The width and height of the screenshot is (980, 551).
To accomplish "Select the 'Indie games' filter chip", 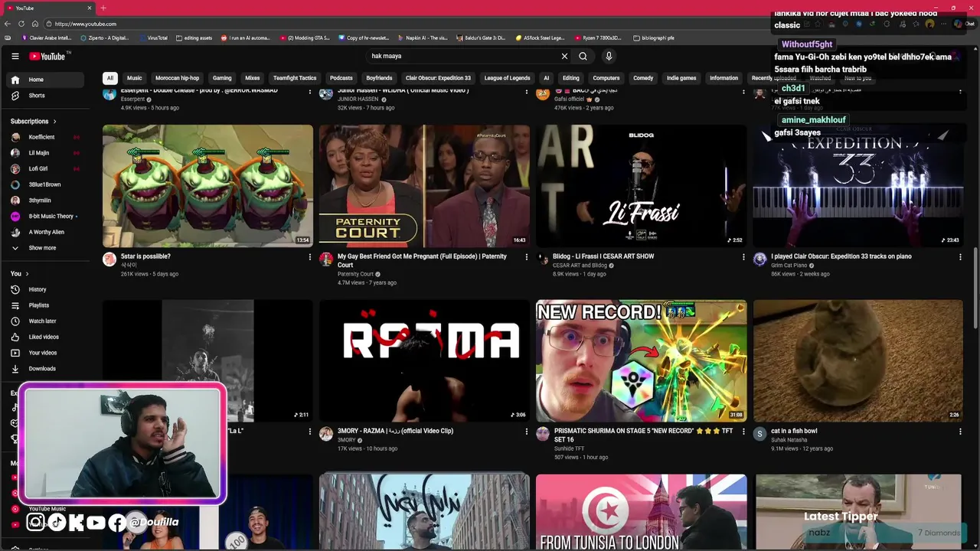I will point(681,78).
